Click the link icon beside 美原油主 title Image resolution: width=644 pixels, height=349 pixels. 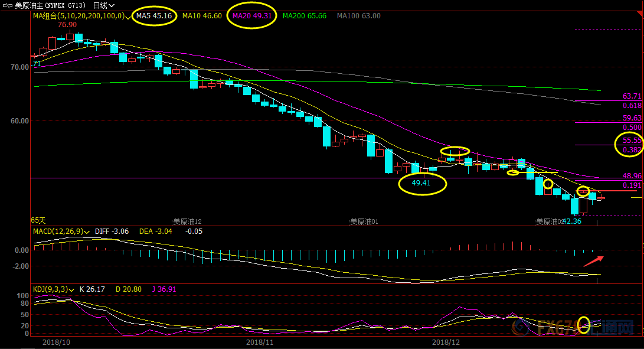coord(9,5)
